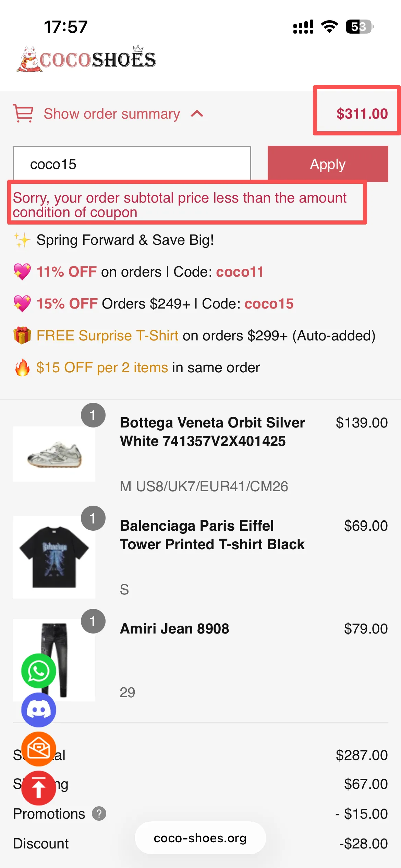Open the WhatsApp chat button

point(39,671)
